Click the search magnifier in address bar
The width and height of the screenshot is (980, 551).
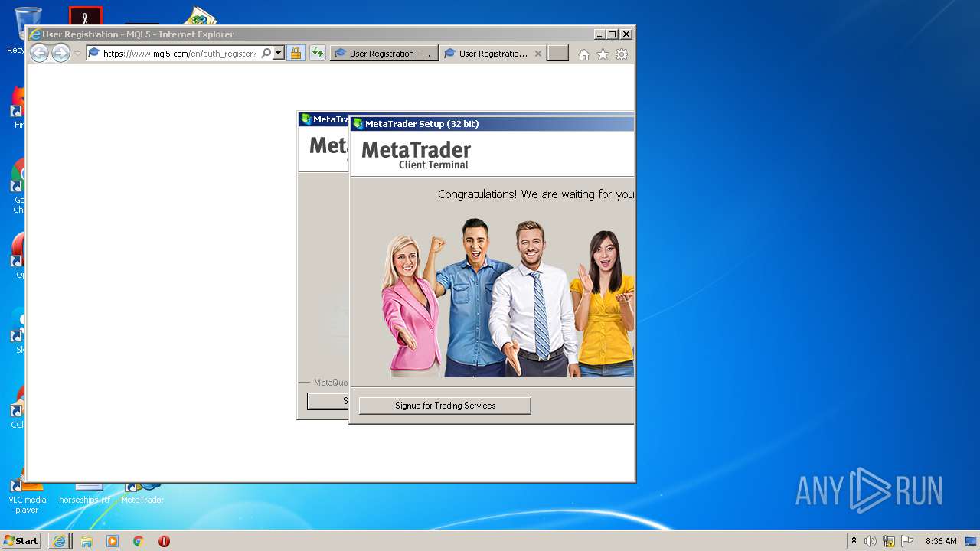[x=266, y=54]
